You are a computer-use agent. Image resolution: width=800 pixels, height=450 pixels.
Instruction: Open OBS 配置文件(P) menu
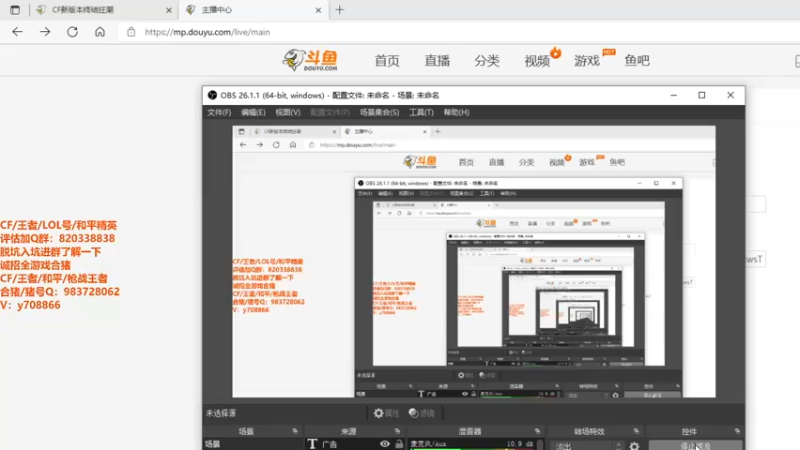point(330,112)
